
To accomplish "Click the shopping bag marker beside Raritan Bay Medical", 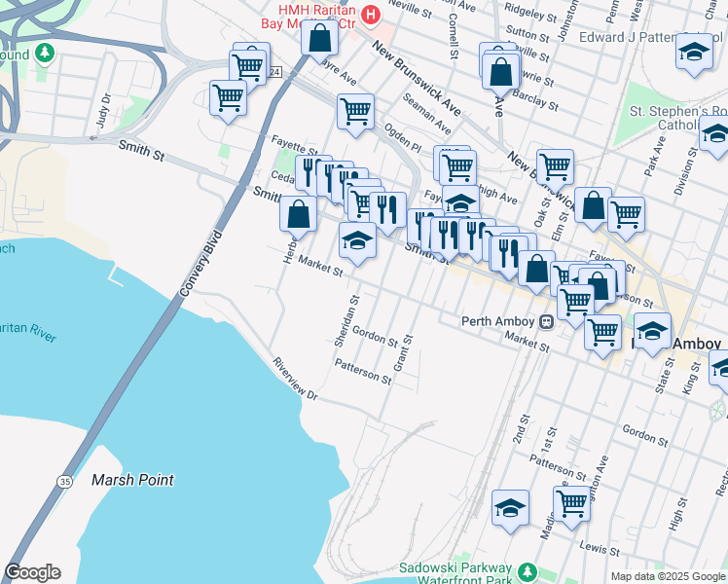I will [x=319, y=39].
